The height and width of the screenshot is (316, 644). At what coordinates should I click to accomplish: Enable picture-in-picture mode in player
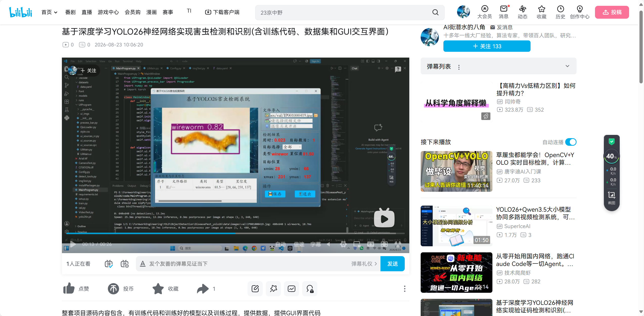357,244
